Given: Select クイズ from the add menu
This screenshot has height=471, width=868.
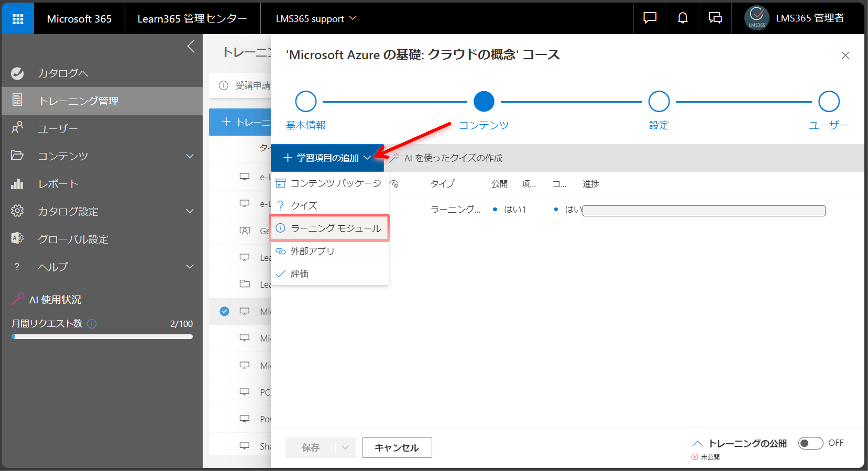Looking at the screenshot, I should (x=330, y=205).
